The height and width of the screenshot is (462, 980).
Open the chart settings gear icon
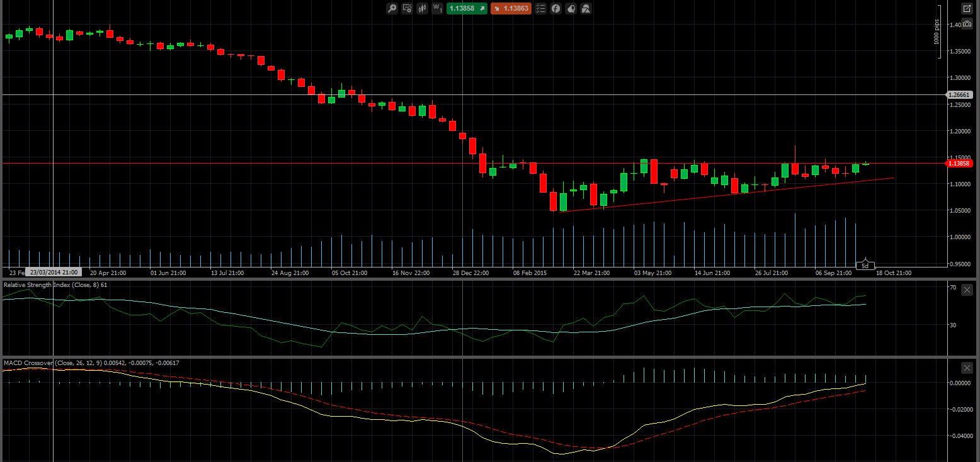coord(407,9)
